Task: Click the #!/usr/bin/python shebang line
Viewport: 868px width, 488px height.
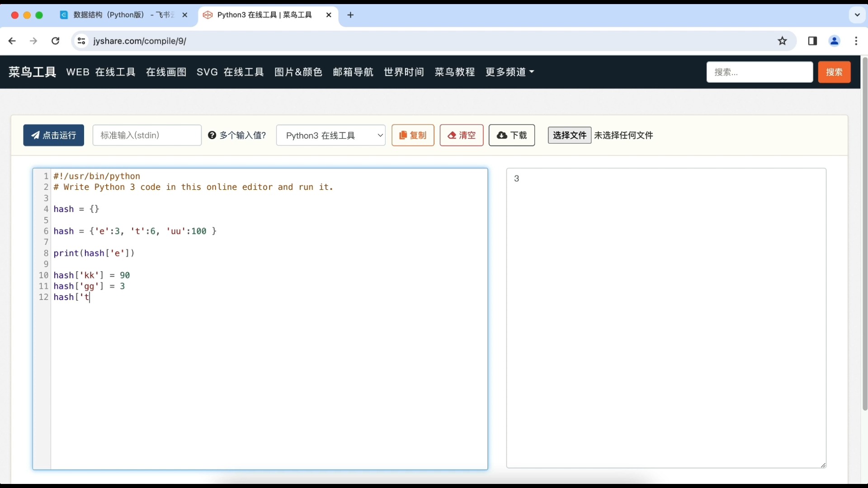Action: click(97, 176)
